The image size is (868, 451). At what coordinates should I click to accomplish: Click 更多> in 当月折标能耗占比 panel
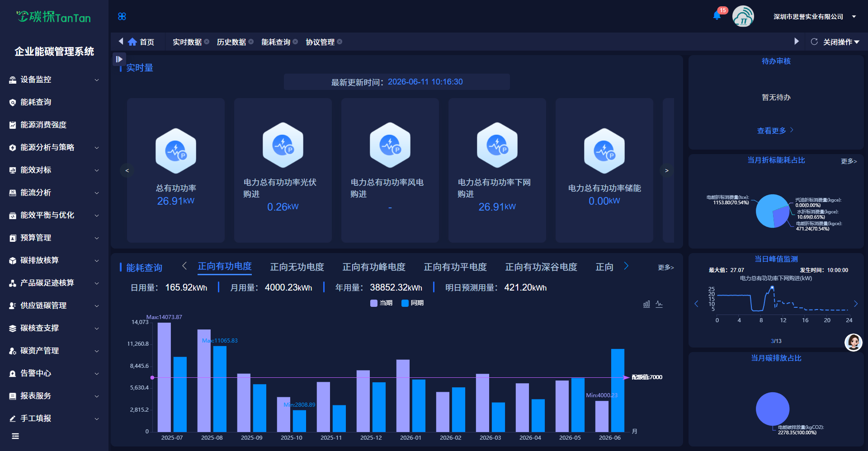point(849,161)
